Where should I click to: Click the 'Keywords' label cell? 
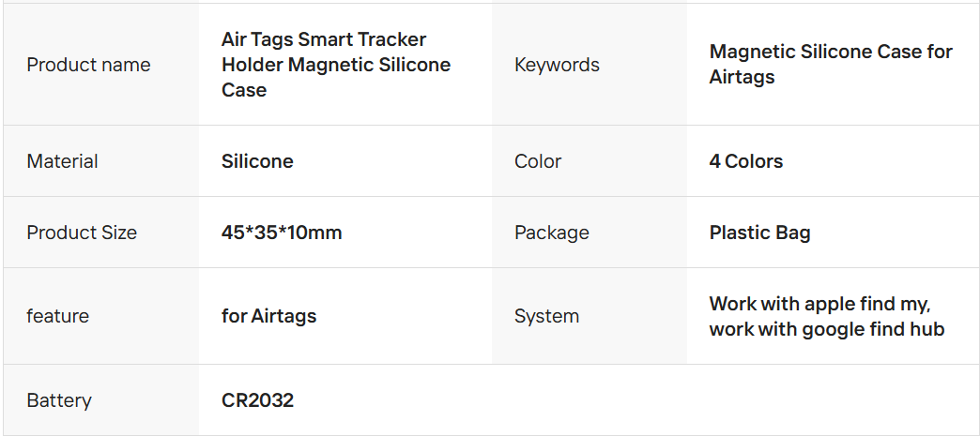click(557, 65)
